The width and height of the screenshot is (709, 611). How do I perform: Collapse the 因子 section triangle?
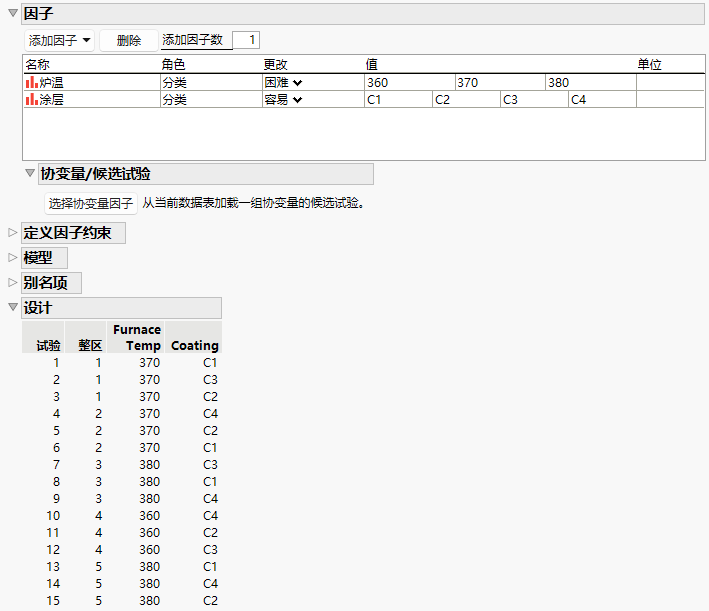pyautogui.click(x=13, y=13)
